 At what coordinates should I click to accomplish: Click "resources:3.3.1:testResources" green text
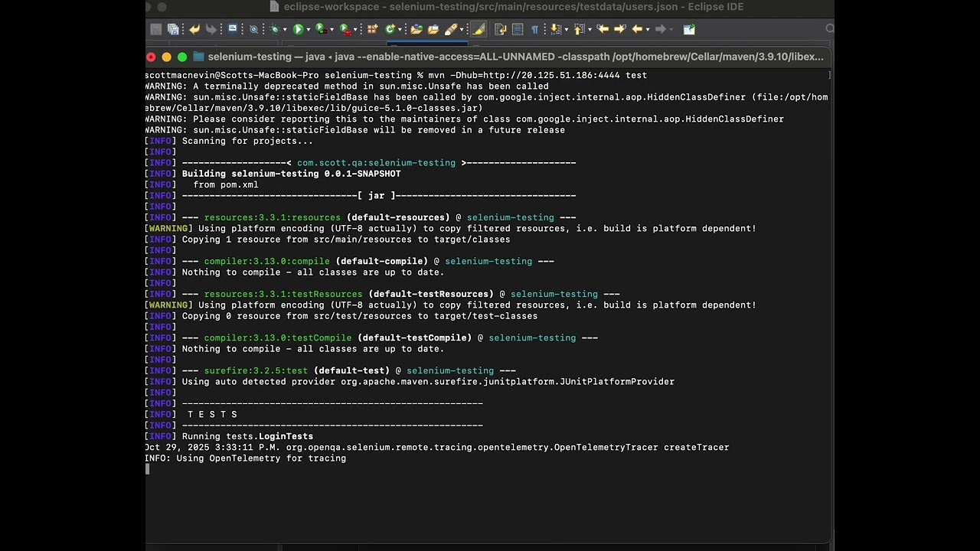point(283,294)
